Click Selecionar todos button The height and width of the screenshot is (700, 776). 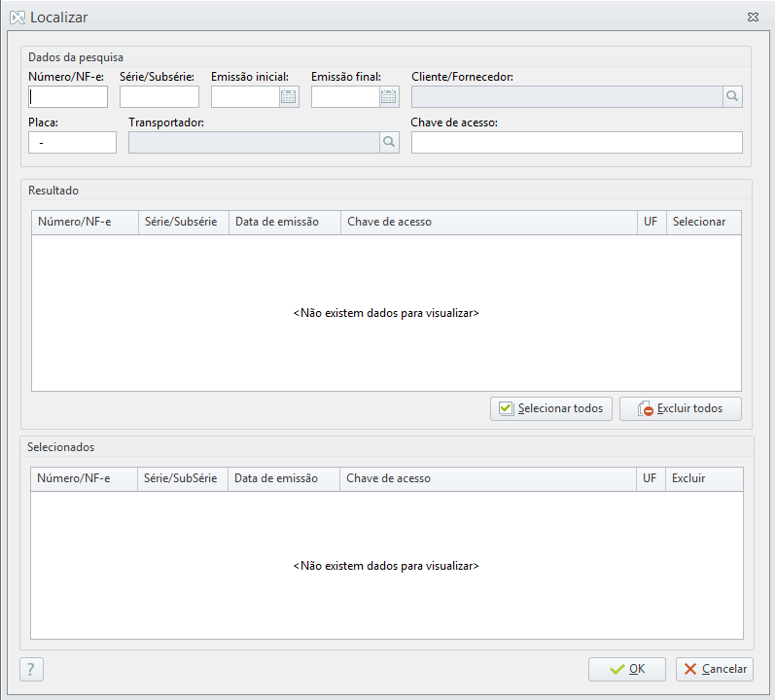tap(550, 408)
